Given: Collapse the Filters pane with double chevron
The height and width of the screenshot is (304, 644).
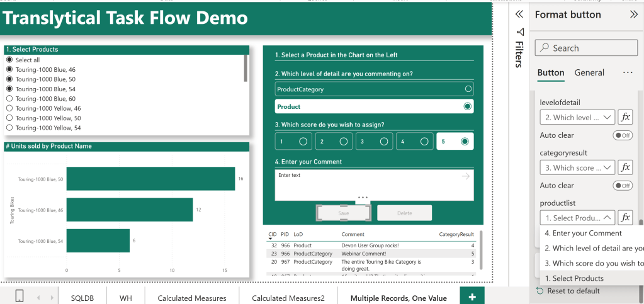Looking at the screenshot, I should click(x=519, y=14).
